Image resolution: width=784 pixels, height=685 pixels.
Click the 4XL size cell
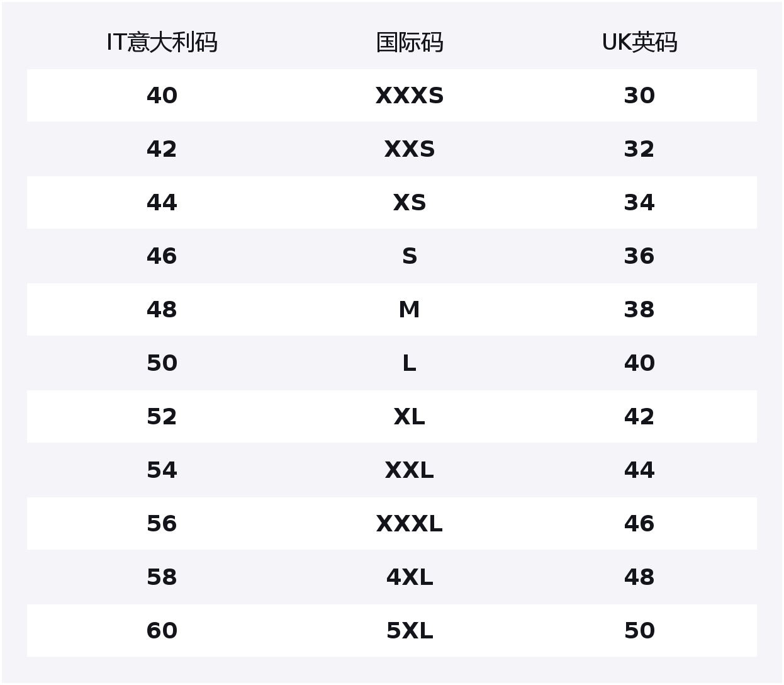[410, 577]
